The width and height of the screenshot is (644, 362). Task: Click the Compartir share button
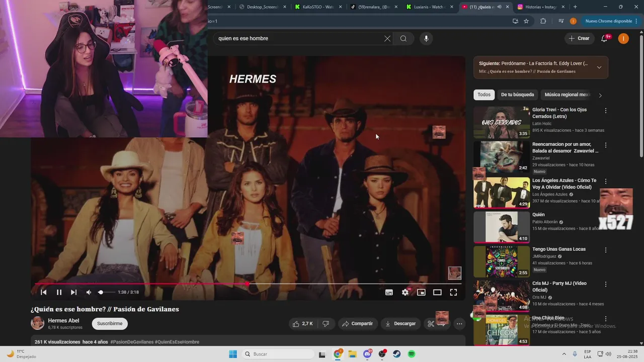click(x=357, y=324)
